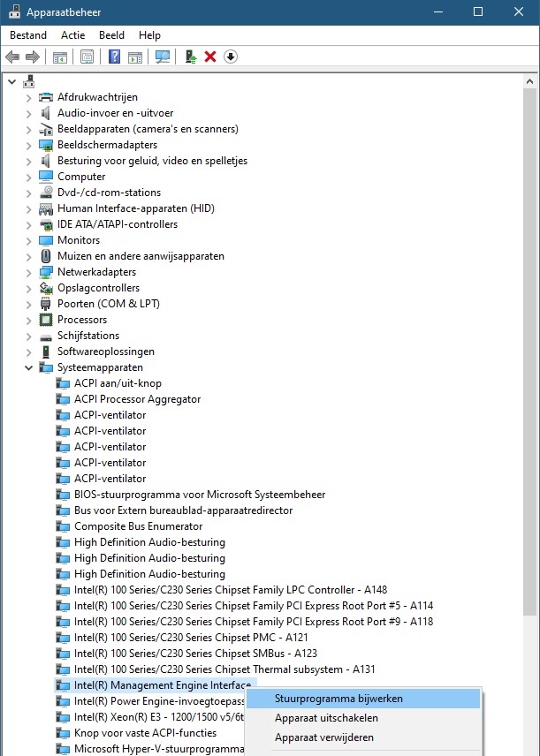Click the blue Help question mark icon
Viewport: 540px width, 756px height.
pos(114,57)
